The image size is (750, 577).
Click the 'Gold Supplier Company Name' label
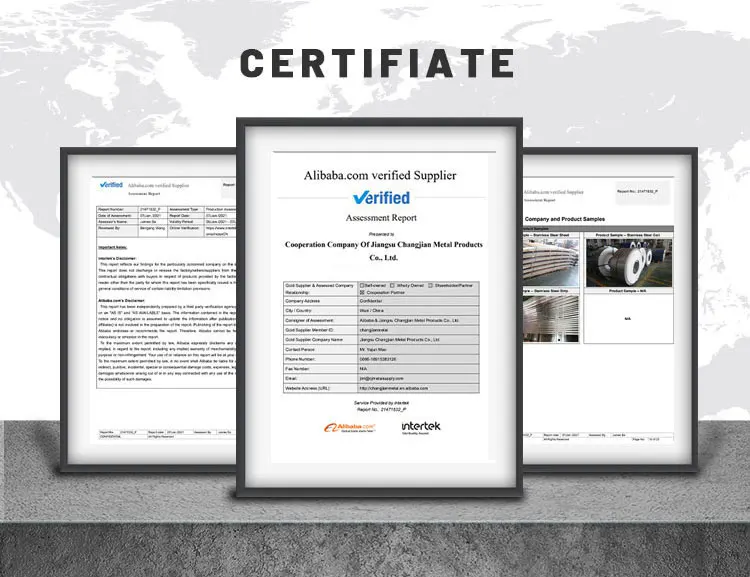coord(313,340)
